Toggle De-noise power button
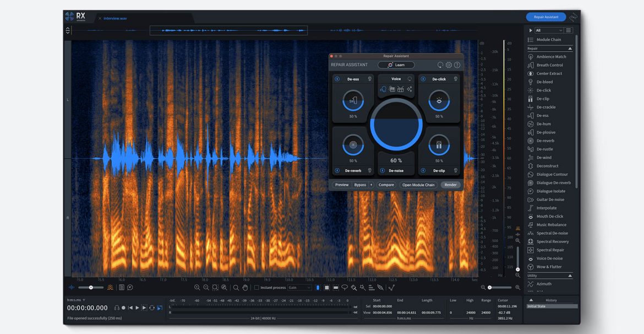The image size is (644, 334). (383, 170)
